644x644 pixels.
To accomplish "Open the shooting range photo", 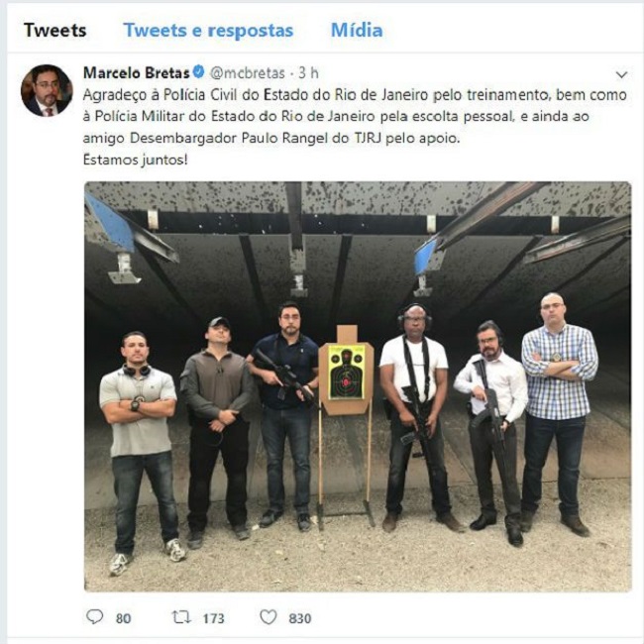I will (x=358, y=386).
